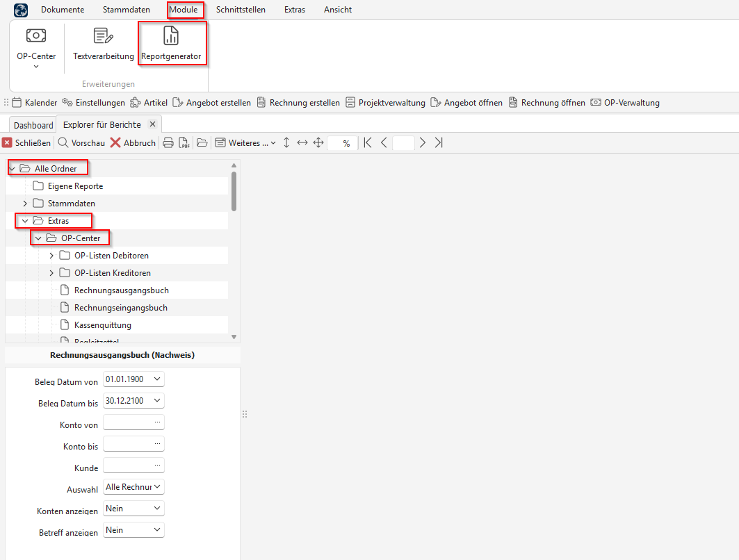
Task: Open the Schnittstellen menu
Action: [x=241, y=10]
